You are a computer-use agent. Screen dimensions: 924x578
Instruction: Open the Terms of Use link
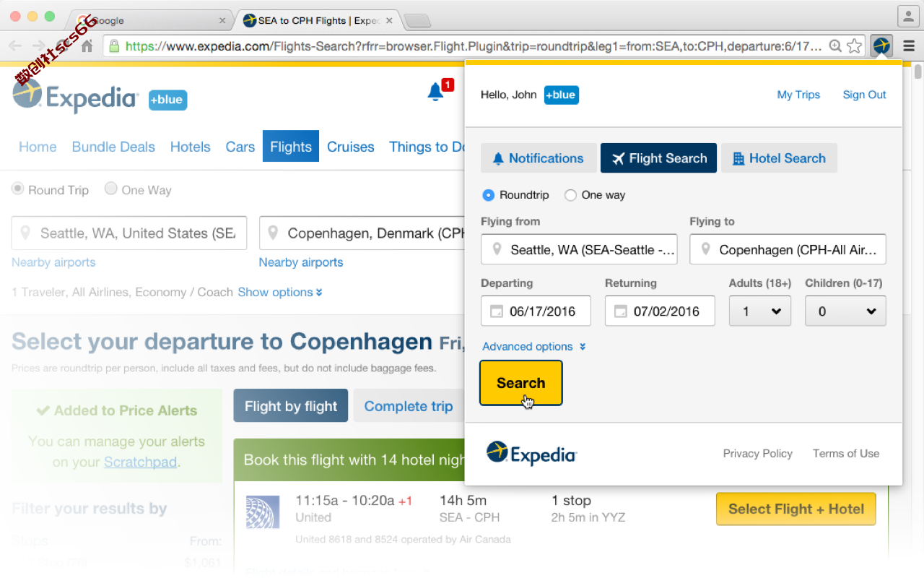846,454
